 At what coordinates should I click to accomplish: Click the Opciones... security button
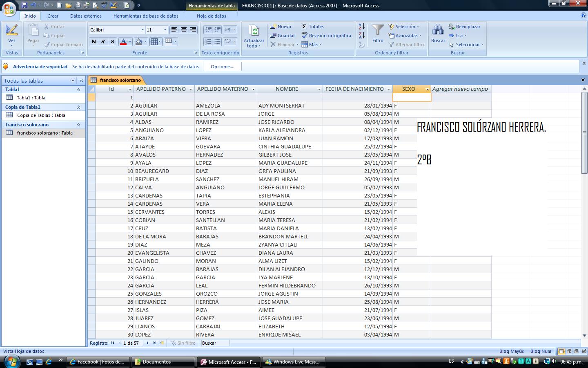(223, 67)
